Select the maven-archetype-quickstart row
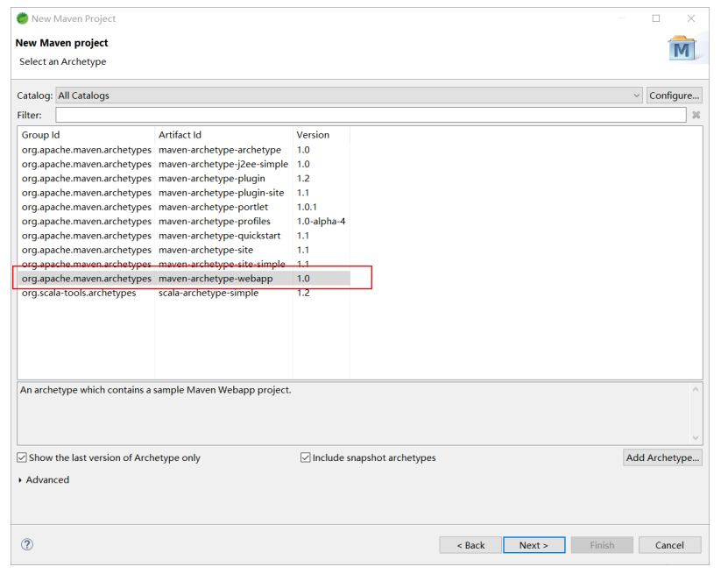 (185, 236)
